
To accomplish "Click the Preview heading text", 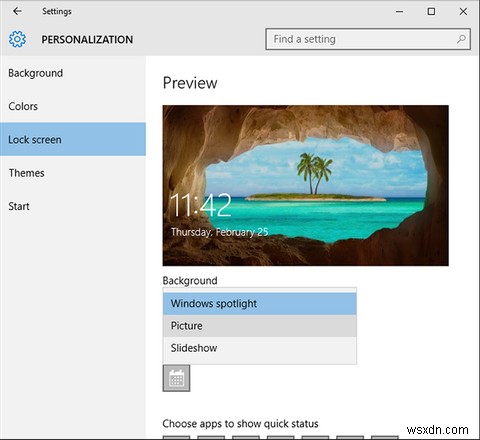I will 190,83.
